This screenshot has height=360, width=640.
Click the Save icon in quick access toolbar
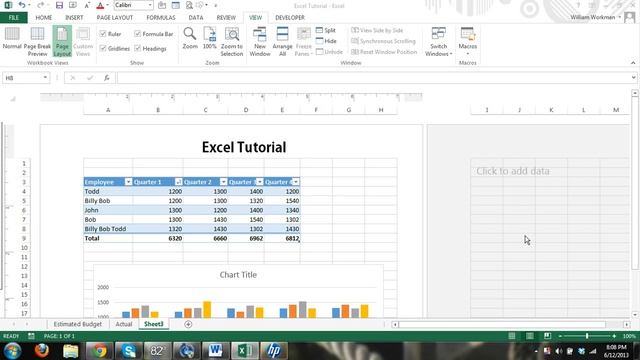pyautogui.click(x=60, y=5)
